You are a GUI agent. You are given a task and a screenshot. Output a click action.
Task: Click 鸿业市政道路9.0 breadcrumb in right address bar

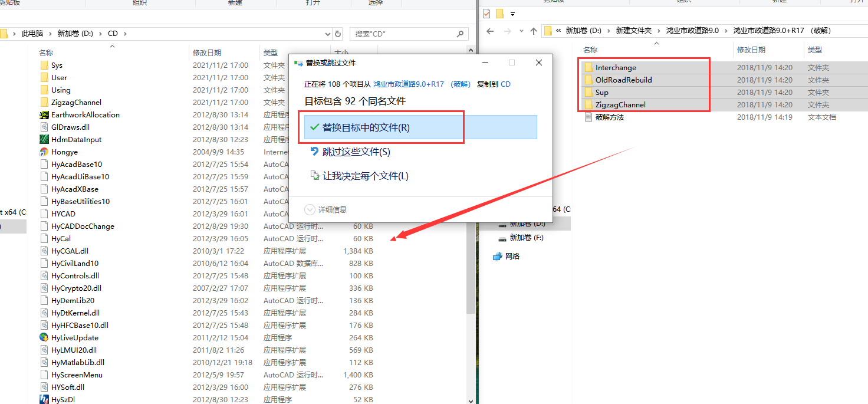692,31
